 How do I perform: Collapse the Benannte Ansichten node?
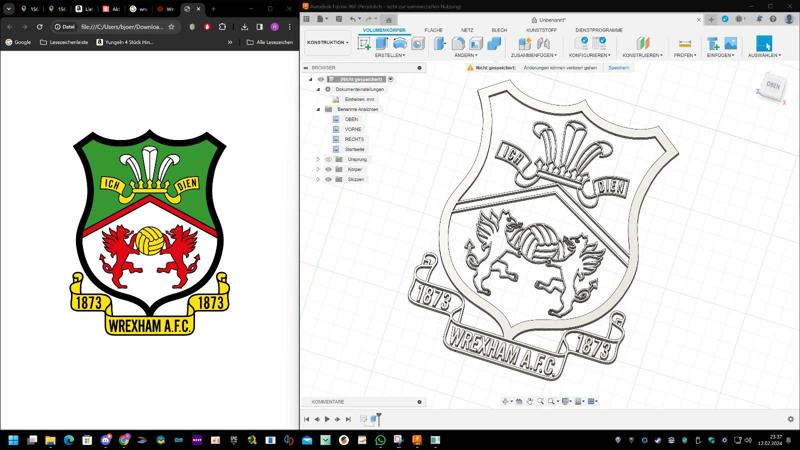click(x=318, y=109)
